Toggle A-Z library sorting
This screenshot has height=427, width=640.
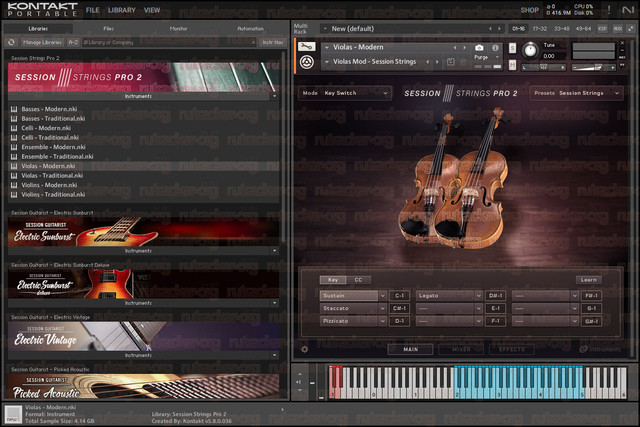coord(73,42)
